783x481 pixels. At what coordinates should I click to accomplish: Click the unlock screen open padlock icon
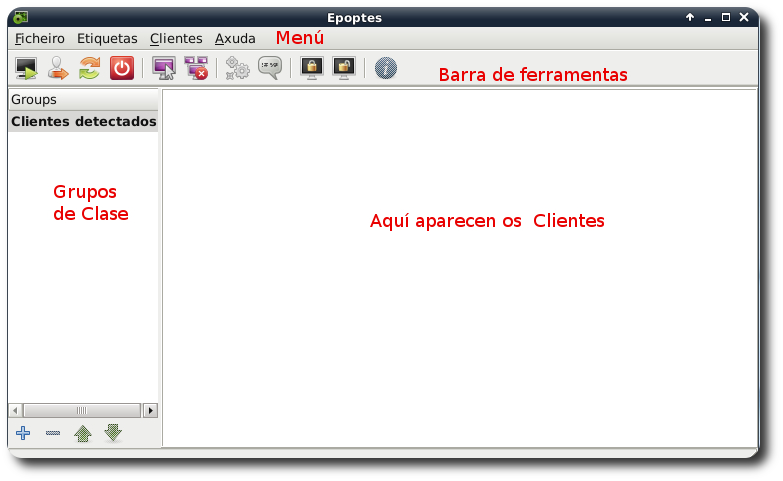coord(343,68)
